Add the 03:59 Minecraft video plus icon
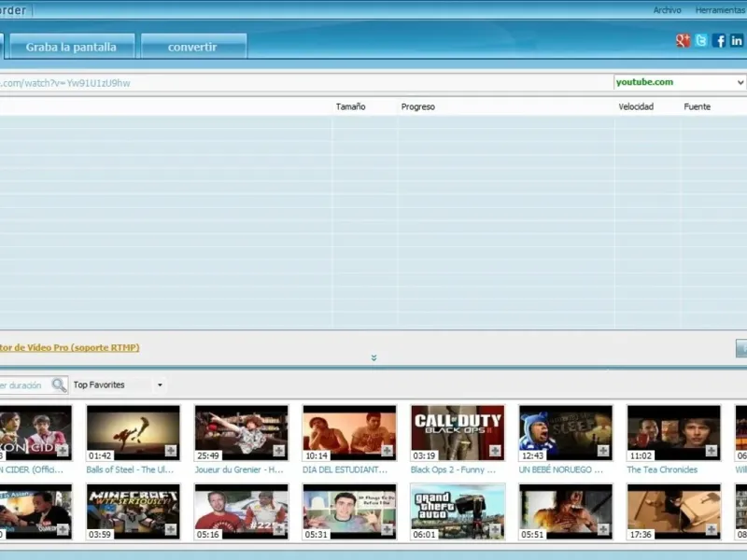The image size is (747, 560). [171, 529]
